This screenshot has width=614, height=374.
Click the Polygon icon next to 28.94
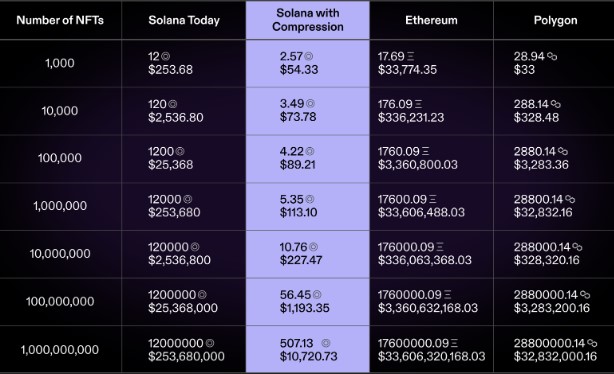[x=552, y=56]
